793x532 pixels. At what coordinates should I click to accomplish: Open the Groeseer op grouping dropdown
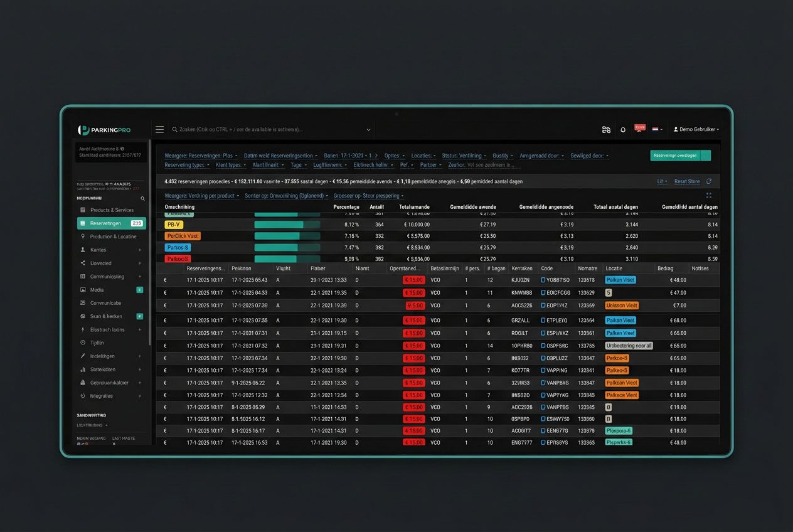coord(368,196)
